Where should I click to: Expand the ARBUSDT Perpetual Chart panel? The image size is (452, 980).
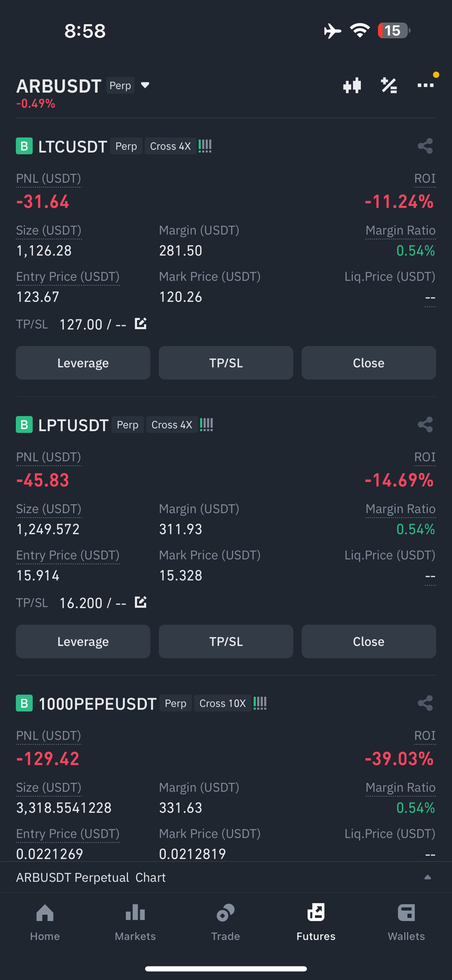click(x=427, y=877)
